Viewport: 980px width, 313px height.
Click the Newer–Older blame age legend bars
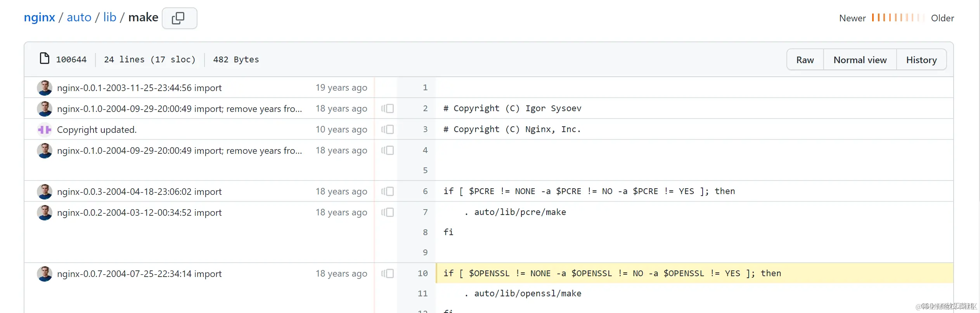click(898, 18)
